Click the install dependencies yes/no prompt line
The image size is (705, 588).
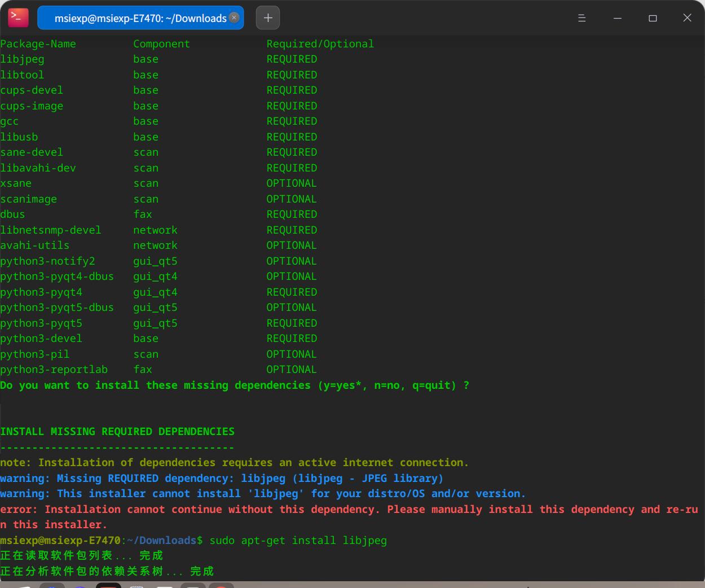235,385
